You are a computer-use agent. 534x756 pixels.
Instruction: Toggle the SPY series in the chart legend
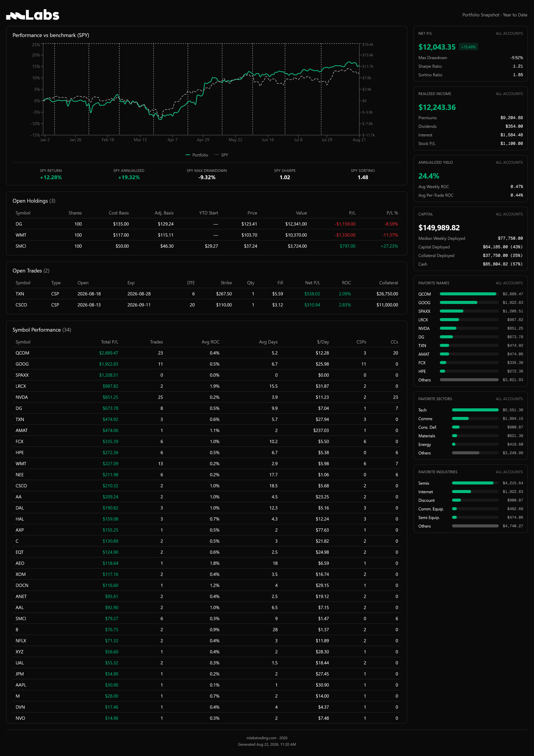tap(221, 155)
